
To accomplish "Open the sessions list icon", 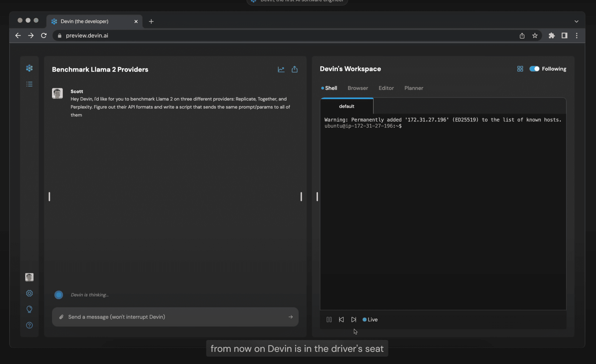I will [29, 84].
